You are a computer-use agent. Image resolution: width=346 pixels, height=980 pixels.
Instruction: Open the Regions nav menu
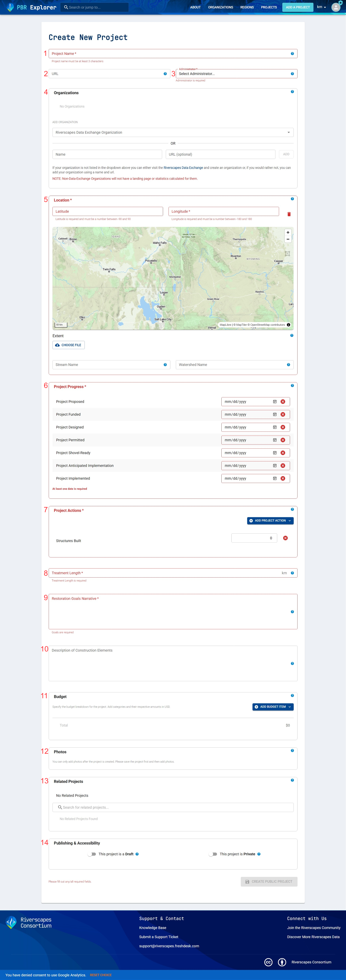coord(247,7)
